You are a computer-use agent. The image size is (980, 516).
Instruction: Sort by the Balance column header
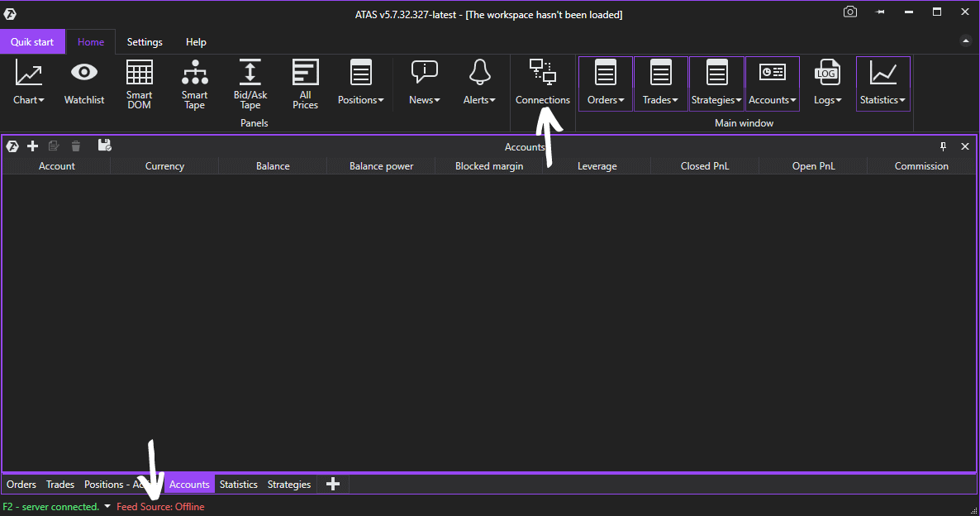tap(273, 166)
